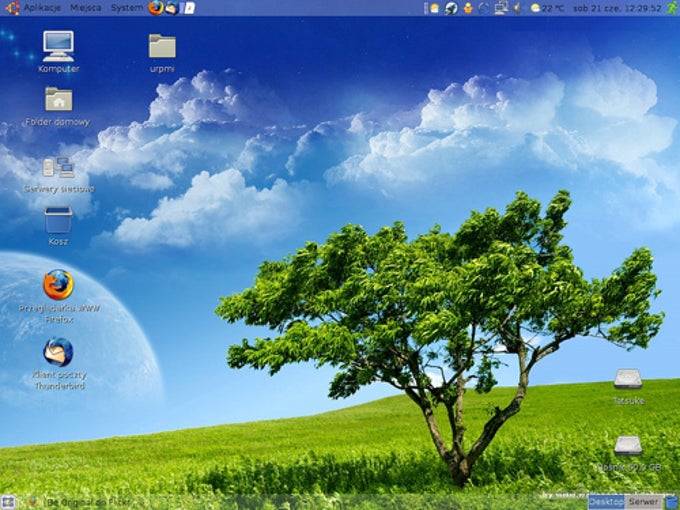Click the green running man logout icon
This screenshot has width=680, height=510.
click(x=672, y=8)
